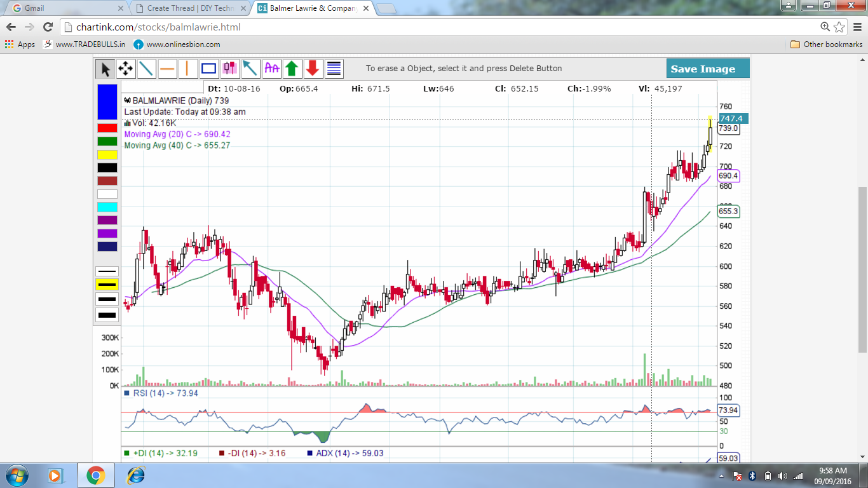Click the Save Image button

pos(708,69)
